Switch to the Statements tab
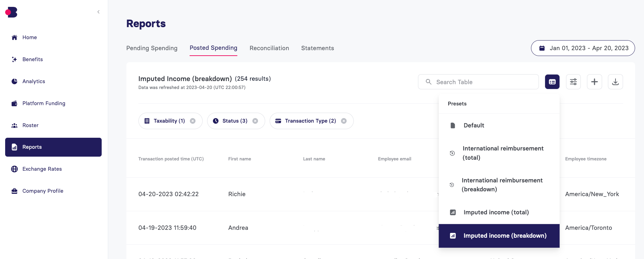 click(317, 48)
